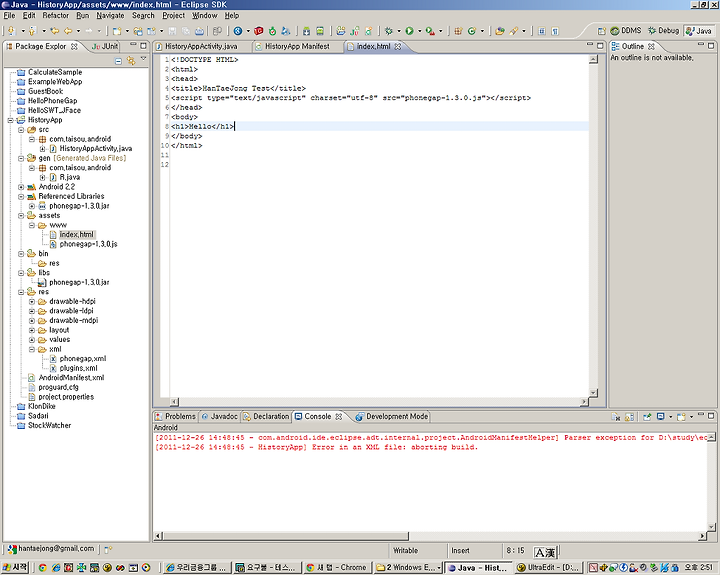
Task: Place cursor on line 5 script tag
Action: coord(350,98)
